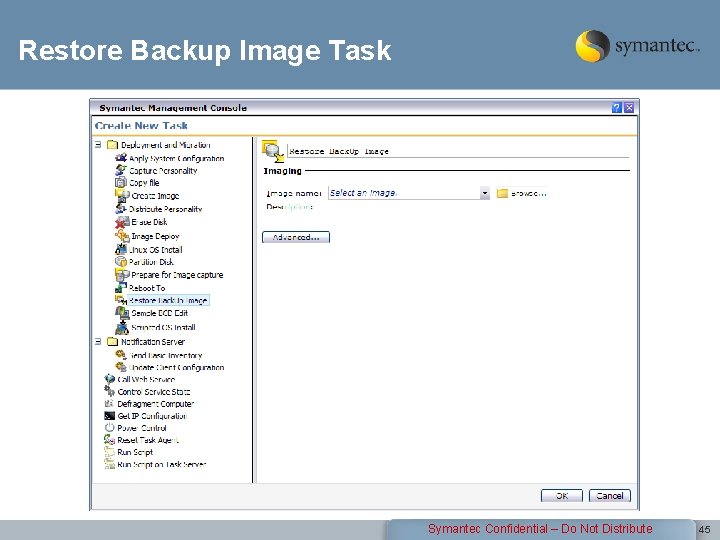This screenshot has height=540, width=720.
Task: Click the browse... link
Action: [529, 193]
